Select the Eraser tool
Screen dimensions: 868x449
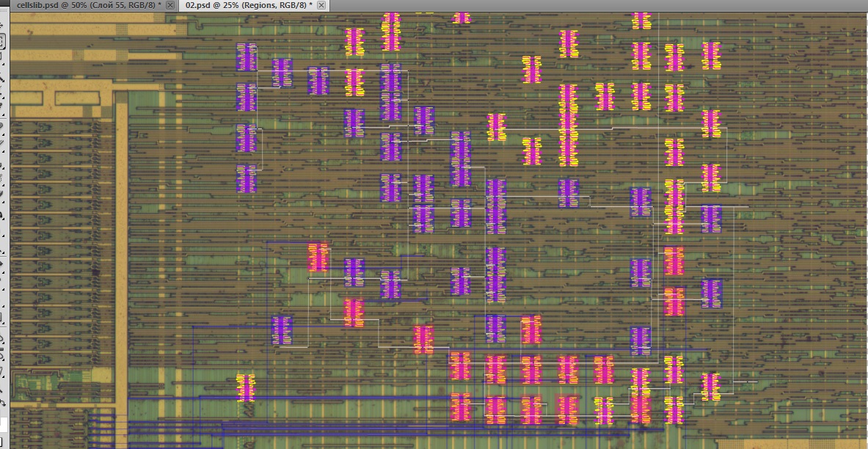coord(2,198)
